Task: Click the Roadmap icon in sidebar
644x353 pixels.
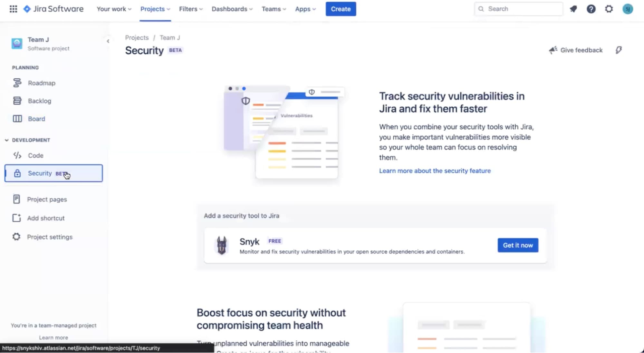Action: pos(17,83)
